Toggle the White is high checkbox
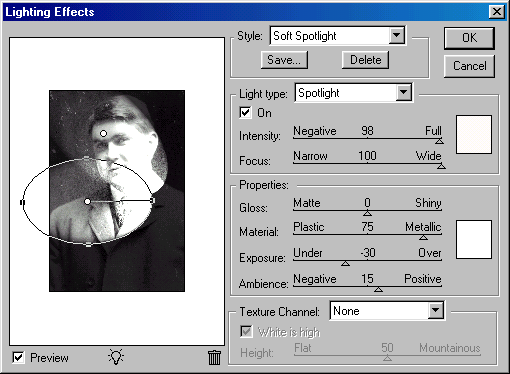The image size is (510, 374). click(246, 332)
